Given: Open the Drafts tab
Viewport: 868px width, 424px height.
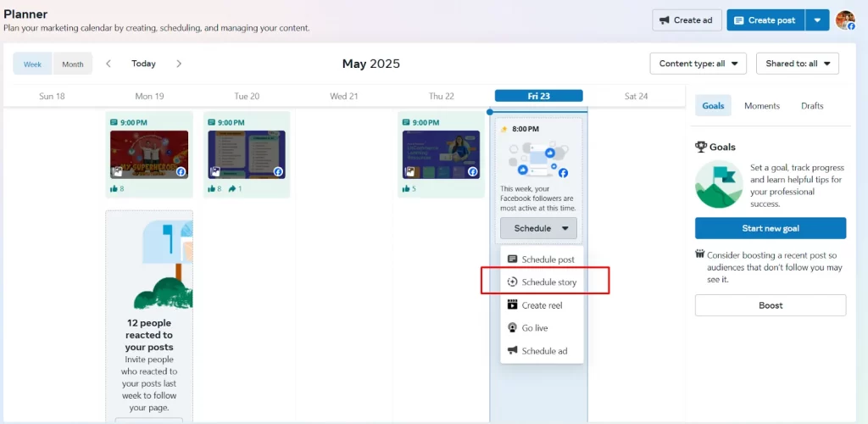Looking at the screenshot, I should [x=812, y=106].
